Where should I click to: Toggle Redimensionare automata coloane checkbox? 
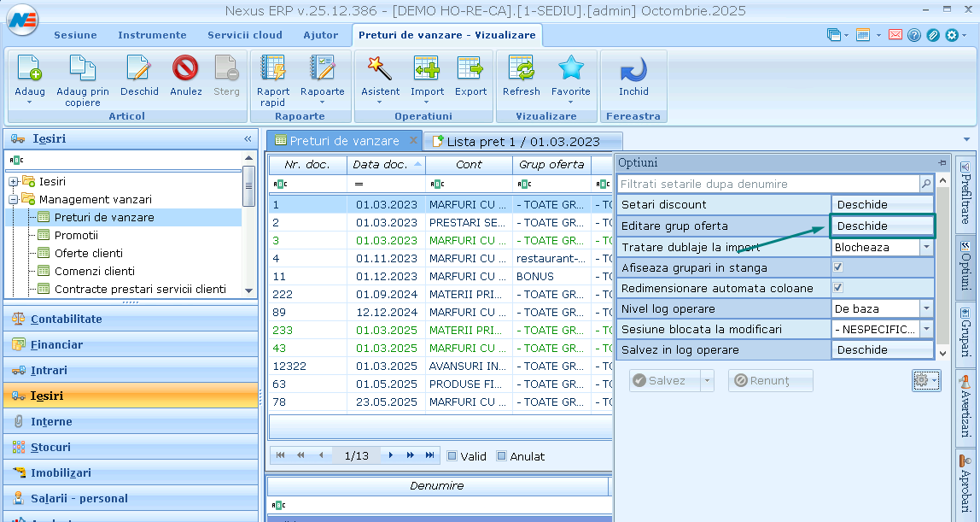click(838, 288)
